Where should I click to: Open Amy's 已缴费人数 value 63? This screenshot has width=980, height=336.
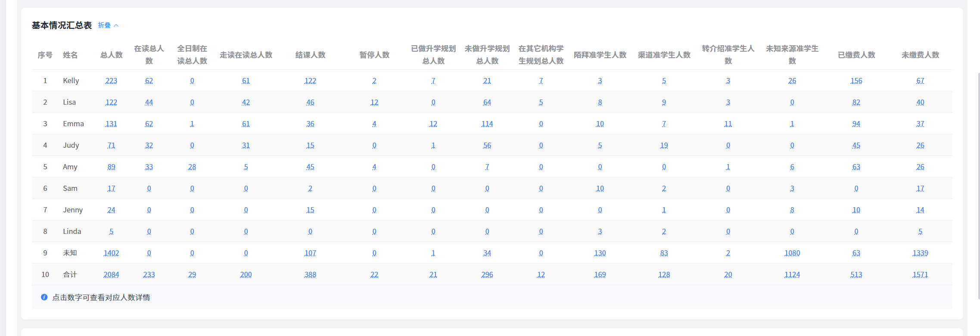[856, 167]
